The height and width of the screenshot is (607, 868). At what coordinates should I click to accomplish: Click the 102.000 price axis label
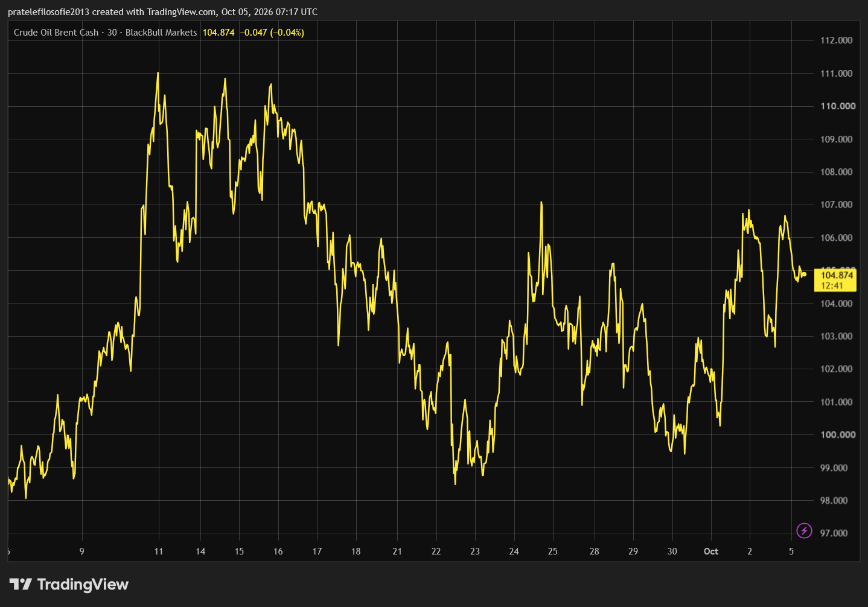pos(836,369)
